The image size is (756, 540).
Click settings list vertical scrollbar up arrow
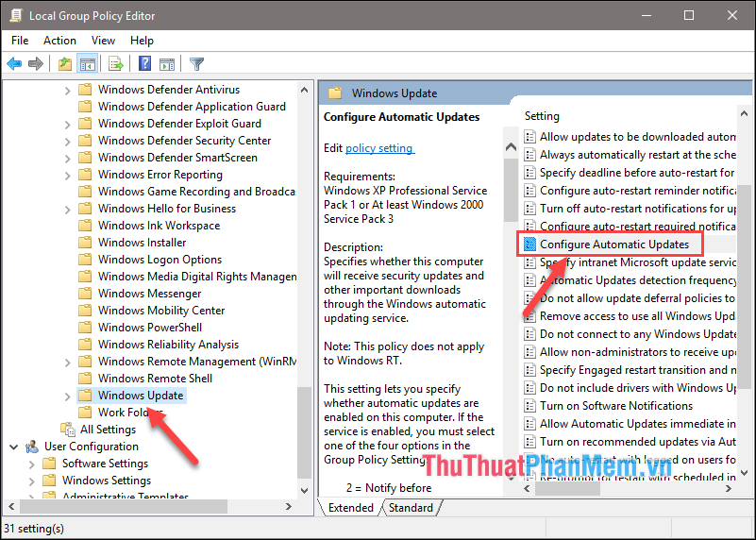(x=744, y=114)
